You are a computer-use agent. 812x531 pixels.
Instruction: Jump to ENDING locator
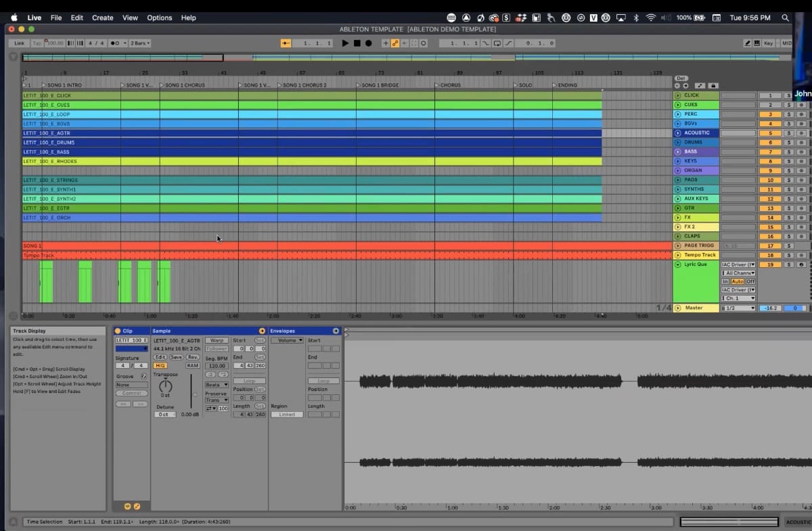pos(565,85)
